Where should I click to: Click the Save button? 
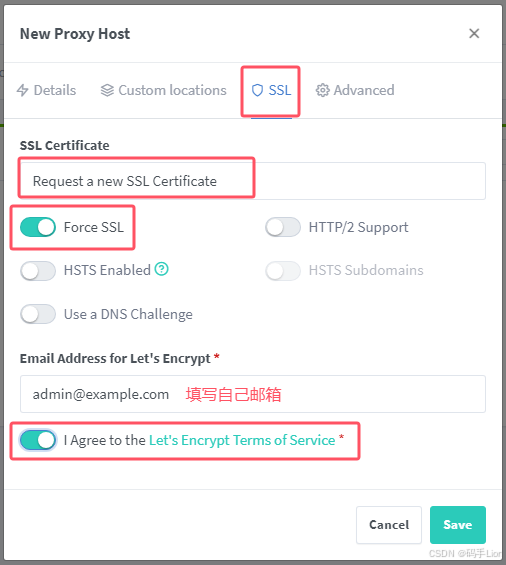coord(458,525)
